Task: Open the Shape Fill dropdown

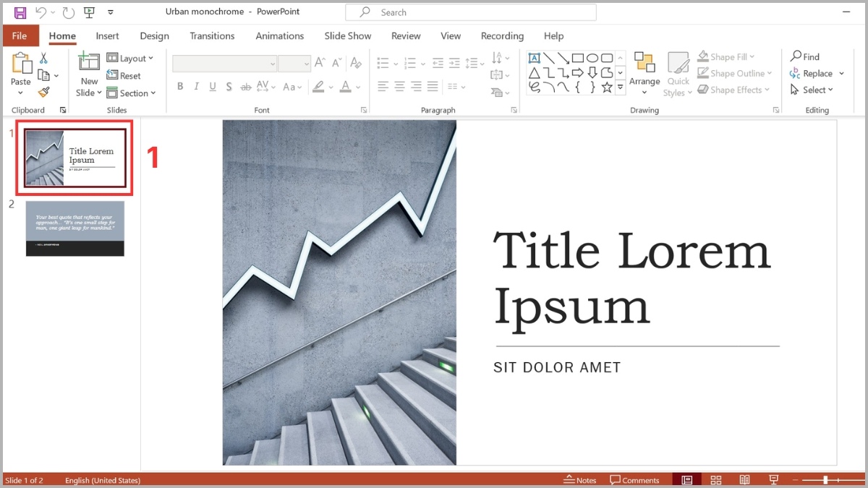Action: [726, 56]
